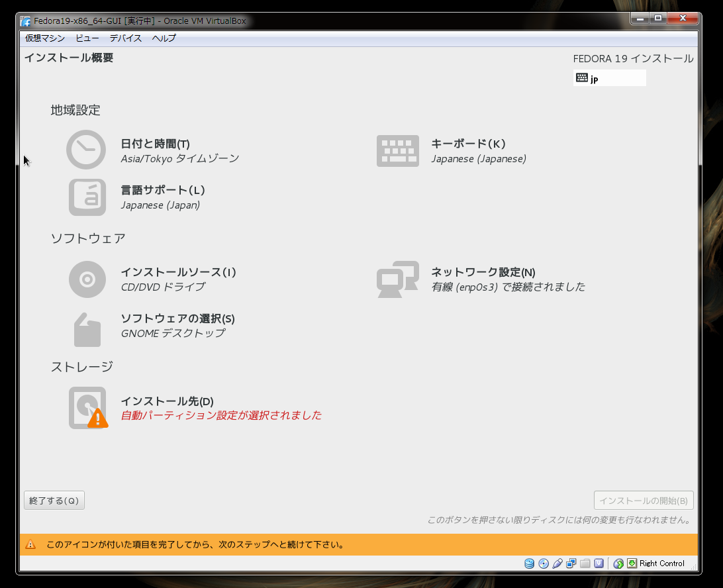The height and width of the screenshot is (588, 723).
Task: Open インストールソース(I) settings link
Action: click(178, 272)
